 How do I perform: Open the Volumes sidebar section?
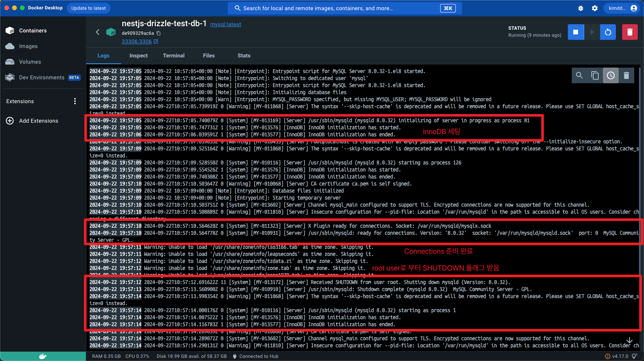pos(30,62)
